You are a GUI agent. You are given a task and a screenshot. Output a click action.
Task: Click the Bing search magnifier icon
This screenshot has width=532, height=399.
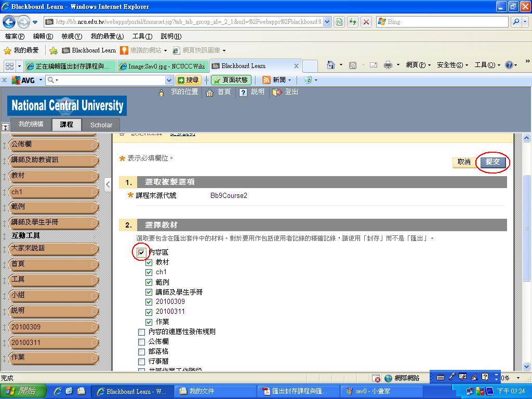516,22
